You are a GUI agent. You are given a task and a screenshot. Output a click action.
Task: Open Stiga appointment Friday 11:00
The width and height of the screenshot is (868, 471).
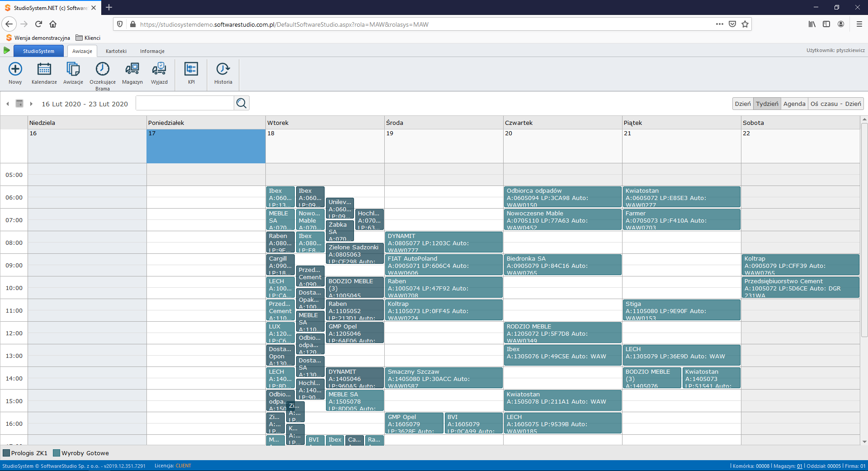pos(681,310)
